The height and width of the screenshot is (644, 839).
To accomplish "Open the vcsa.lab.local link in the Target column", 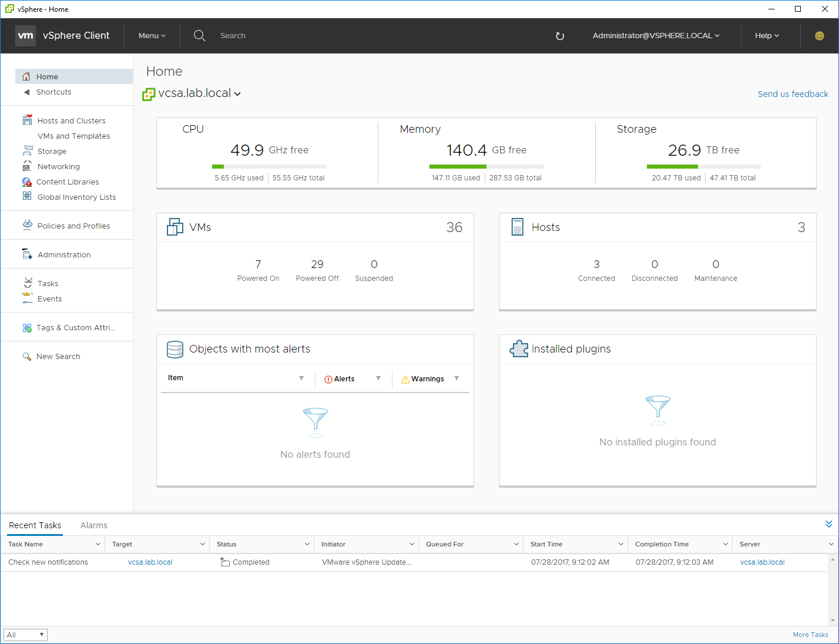I will coord(150,562).
